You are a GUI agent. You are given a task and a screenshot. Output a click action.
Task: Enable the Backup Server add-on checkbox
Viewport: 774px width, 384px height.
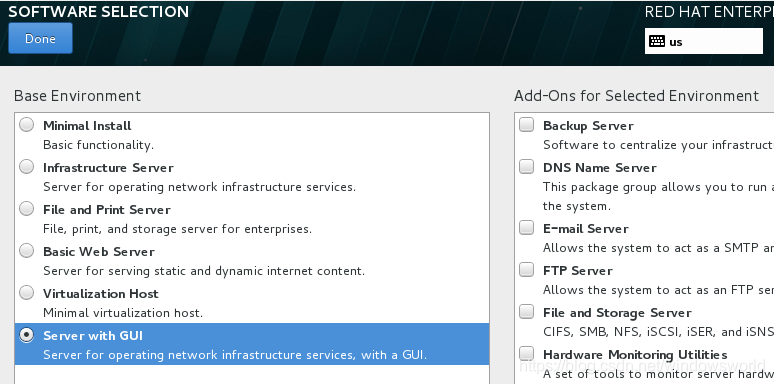coord(527,125)
